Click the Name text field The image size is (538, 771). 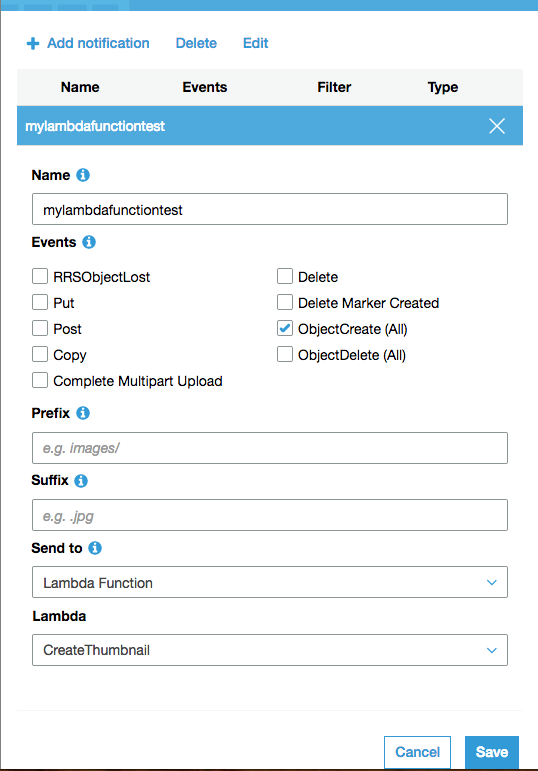coord(270,209)
